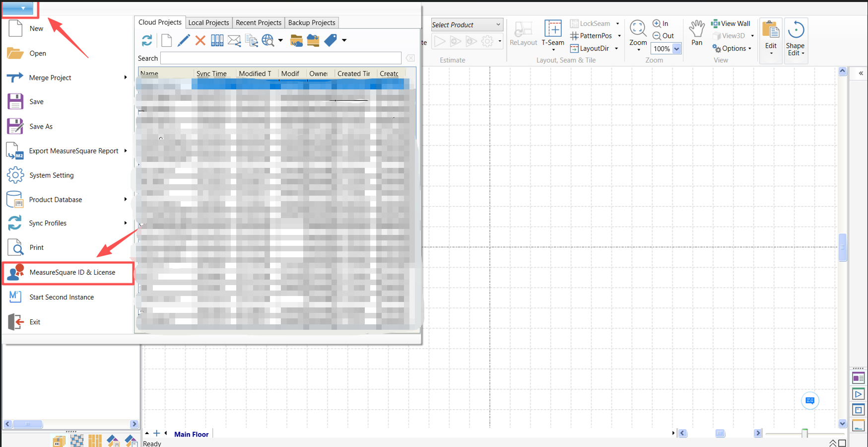Click the PatternPos tool
The image size is (868, 447).
click(x=591, y=36)
